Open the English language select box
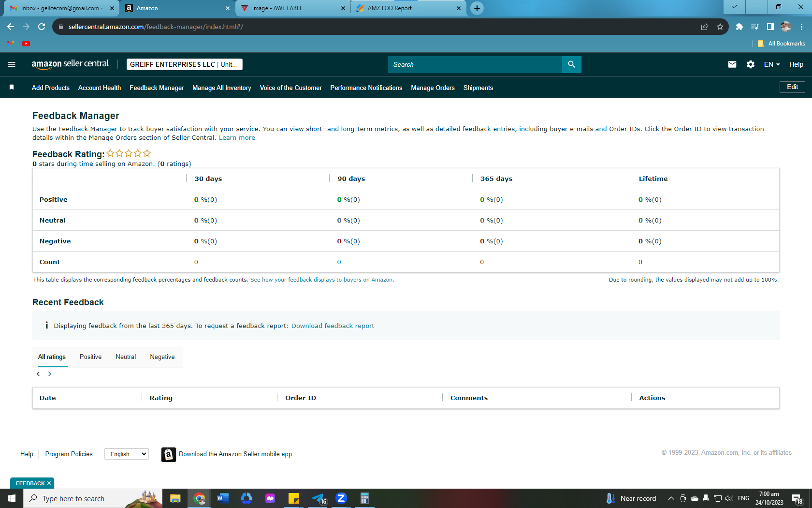This screenshot has width=812, height=508. click(x=127, y=454)
